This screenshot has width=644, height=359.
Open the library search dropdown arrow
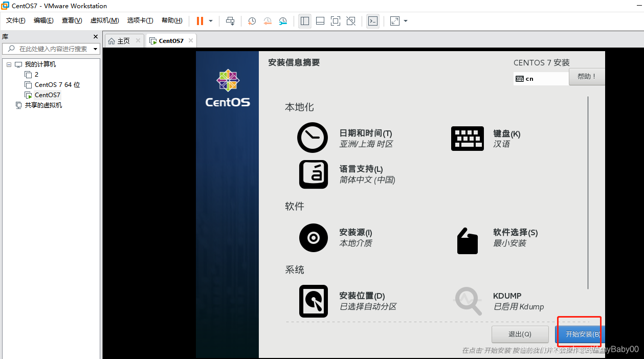96,49
